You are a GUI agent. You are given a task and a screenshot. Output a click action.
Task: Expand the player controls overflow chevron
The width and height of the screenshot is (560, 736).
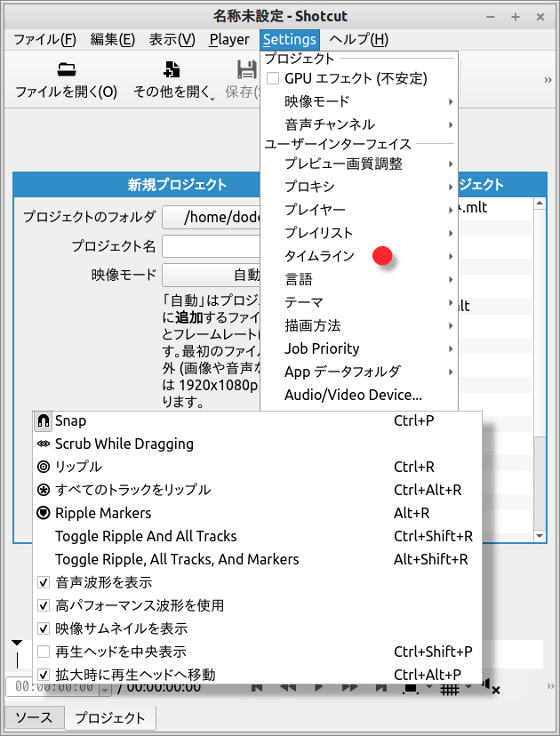550,686
